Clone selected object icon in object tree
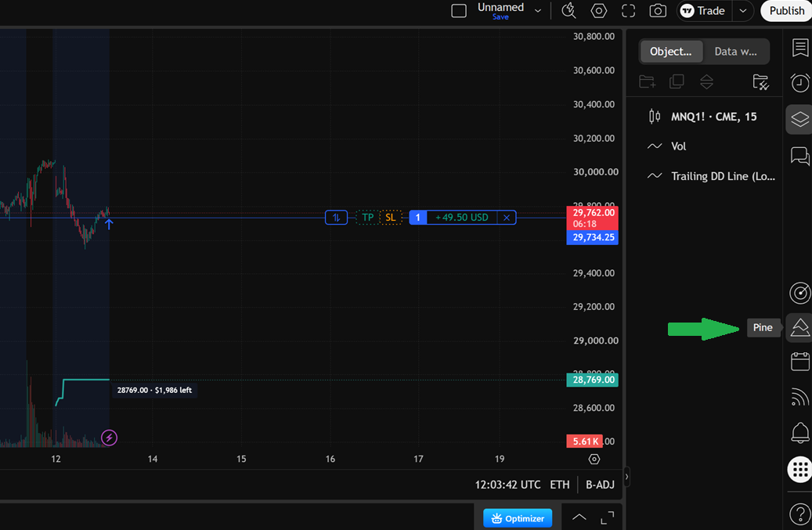Image resolution: width=812 pixels, height=530 pixels. [677, 81]
